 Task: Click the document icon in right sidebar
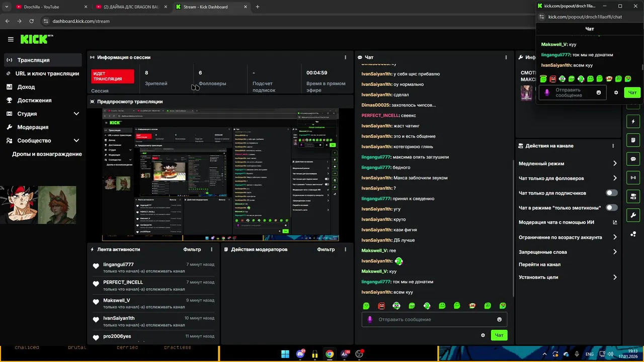[633, 140]
